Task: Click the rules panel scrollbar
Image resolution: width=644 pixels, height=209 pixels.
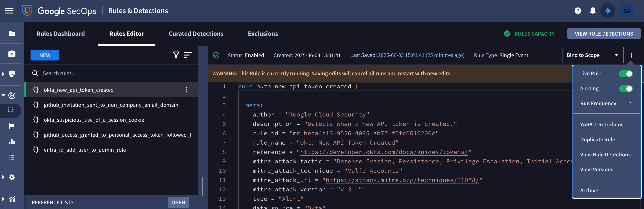Action: pos(203,186)
